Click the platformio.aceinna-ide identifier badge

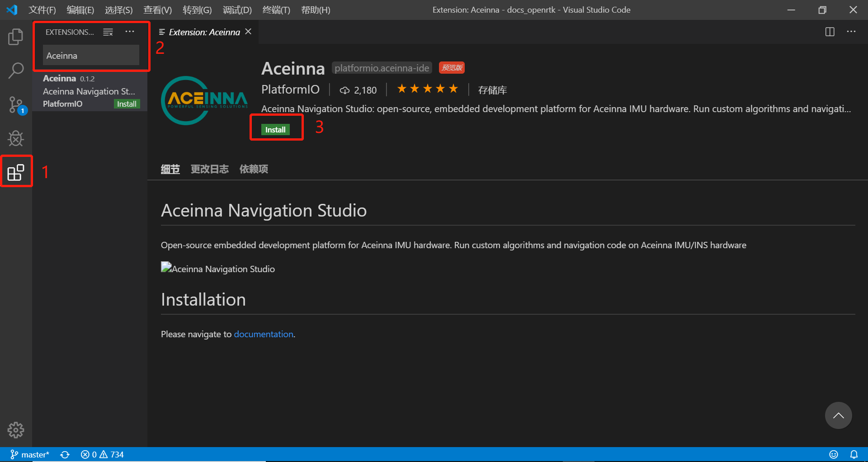382,68
